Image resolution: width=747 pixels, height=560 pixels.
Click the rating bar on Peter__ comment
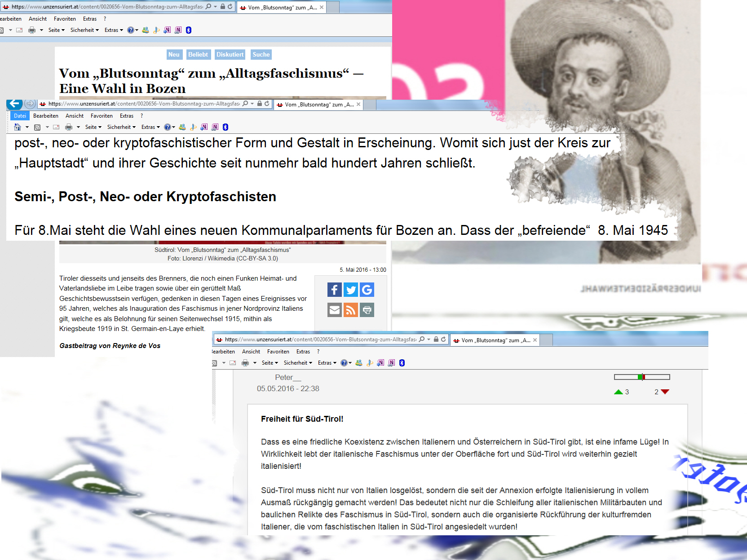[642, 377]
